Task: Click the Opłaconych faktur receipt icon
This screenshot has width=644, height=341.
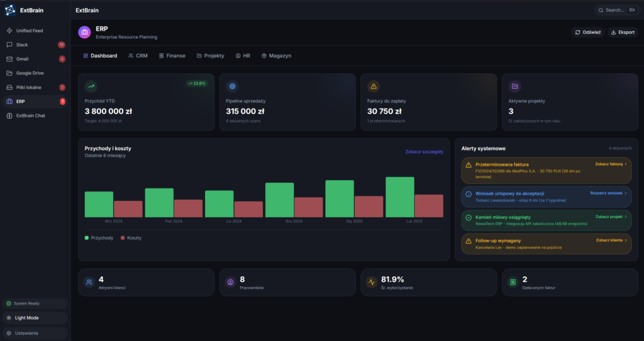Action: tap(514, 283)
